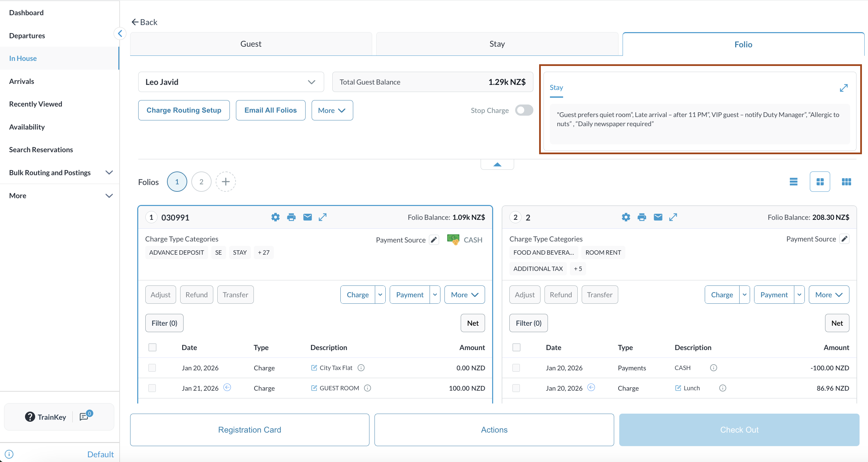Open Charge dropdown arrow on folio 030991
Screen dimensions: 868x462
pyautogui.click(x=380, y=295)
